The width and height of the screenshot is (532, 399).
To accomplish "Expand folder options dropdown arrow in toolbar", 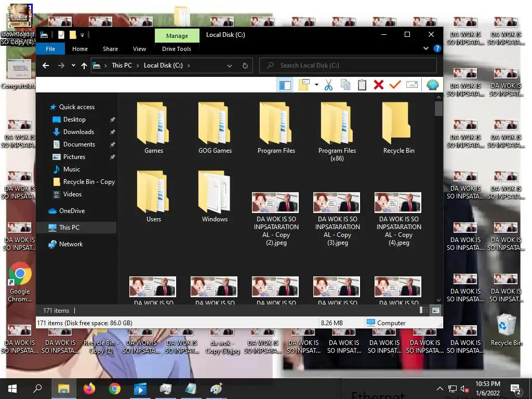I will tap(316, 85).
